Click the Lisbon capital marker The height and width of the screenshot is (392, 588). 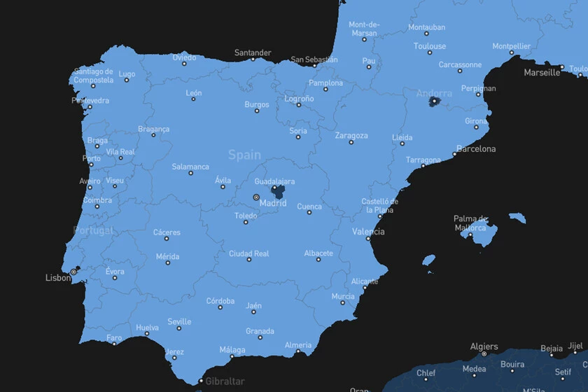pos(73,272)
